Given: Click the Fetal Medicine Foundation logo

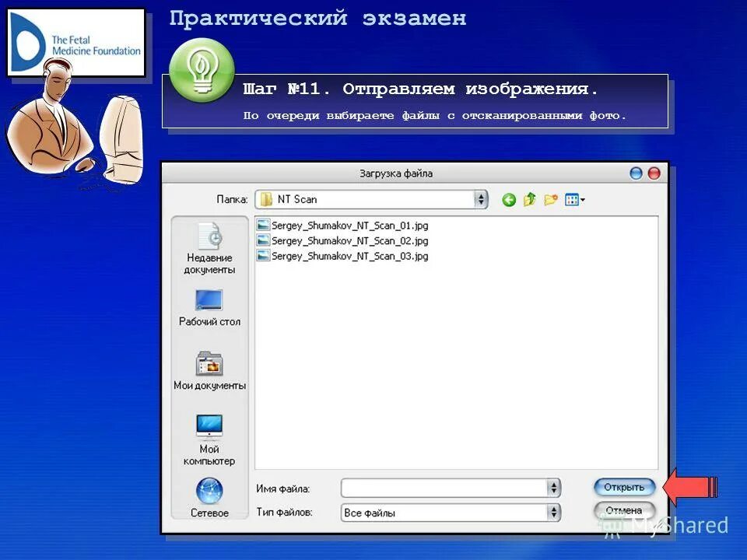Looking at the screenshot, I should point(76,43).
